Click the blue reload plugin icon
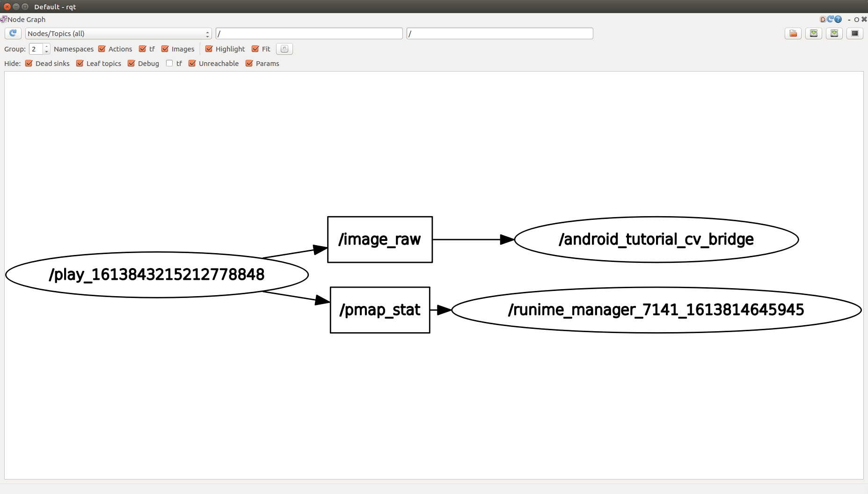The height and width of the screenshot is (494, 868). (831, 19)
